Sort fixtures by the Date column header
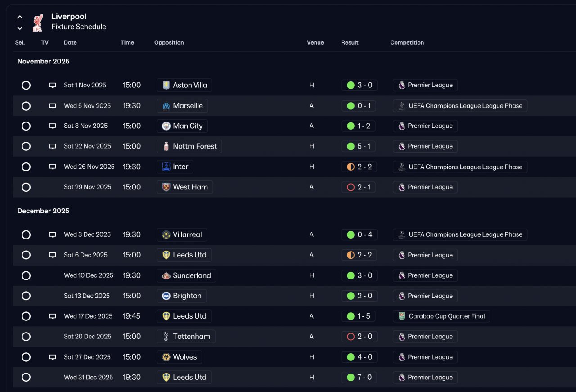Screen dimensions: 576x392 (70, 42)
